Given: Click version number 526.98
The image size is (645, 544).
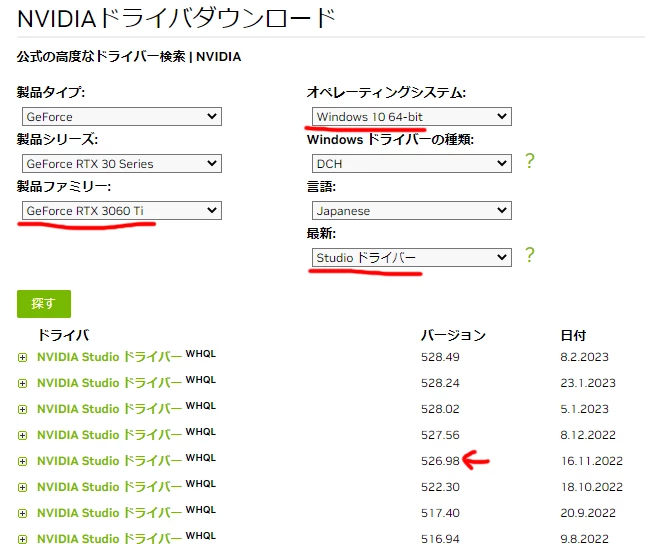Looking at the screenshot, I should coord(440,461).
